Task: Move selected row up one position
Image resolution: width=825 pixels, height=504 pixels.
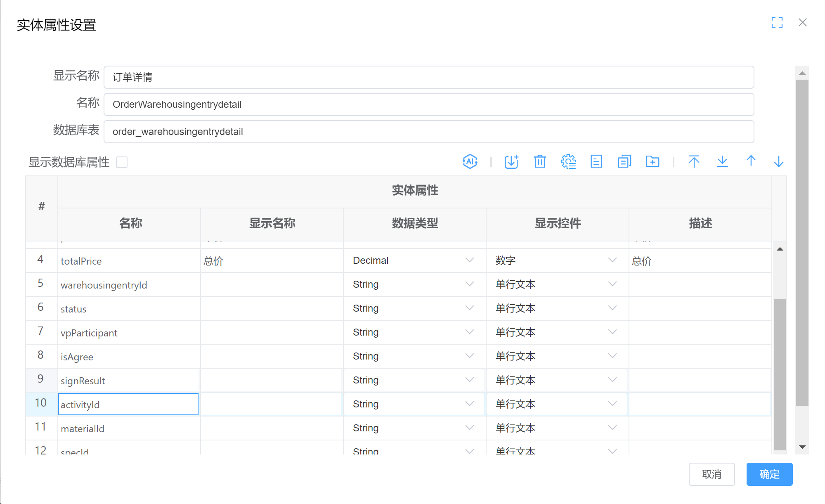Action: (751, 161)
